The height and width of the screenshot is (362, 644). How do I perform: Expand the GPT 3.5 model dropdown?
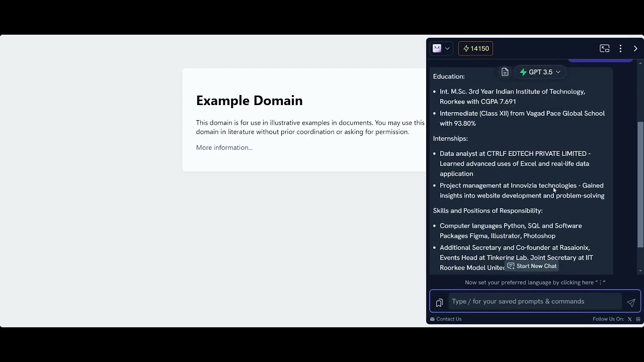point(540,72)
